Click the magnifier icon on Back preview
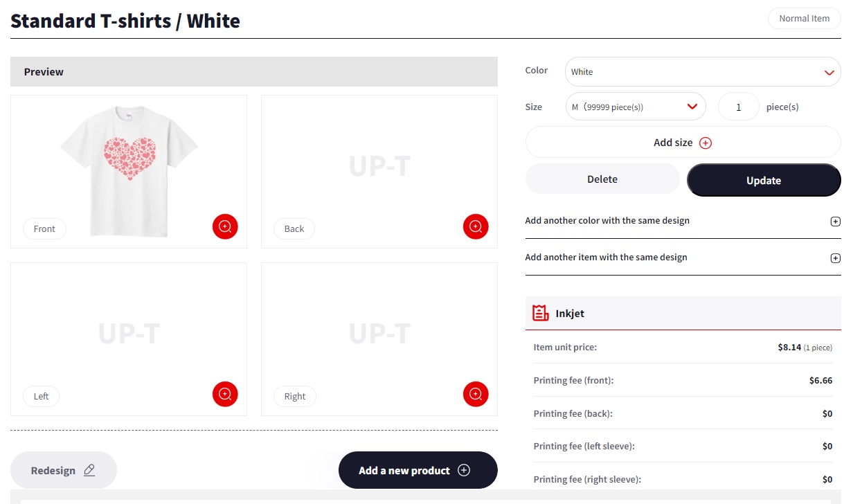The width and height of the screenshot is (862, 504). (476, 226)
